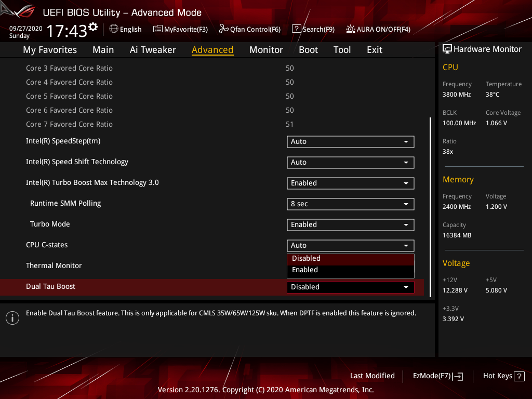The width and height of the screenshot is (532, 399).
Task: Select Core 5 Favored Core Ratio row
Action: pyautogui.click(x=212, y=96)
